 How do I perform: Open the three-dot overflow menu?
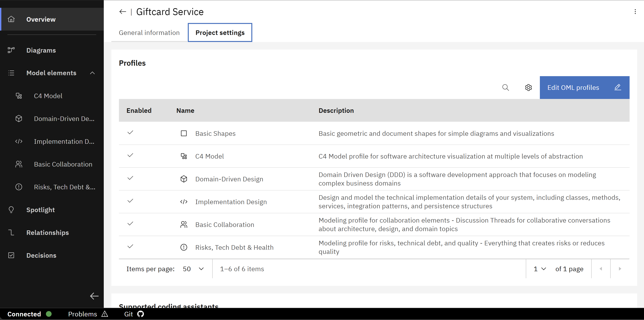click(x=635, y=12)
